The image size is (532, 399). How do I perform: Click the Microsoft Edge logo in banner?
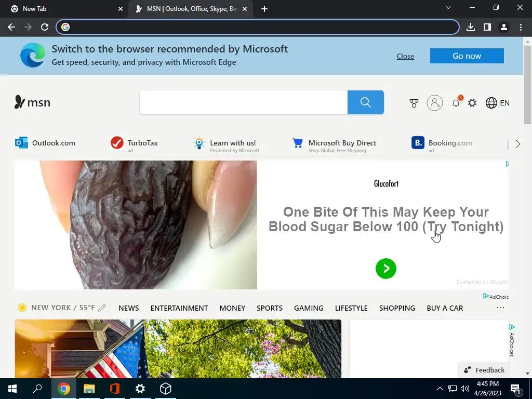33,55
